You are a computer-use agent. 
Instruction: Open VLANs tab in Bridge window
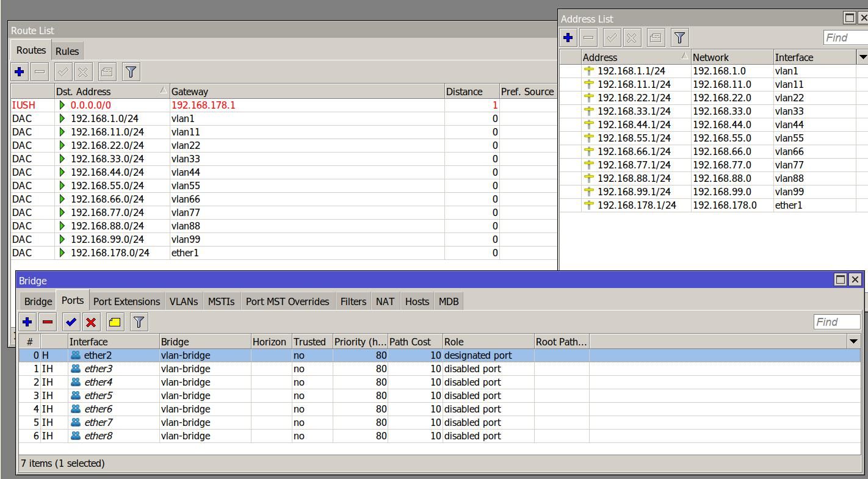[x=184, y=301]
